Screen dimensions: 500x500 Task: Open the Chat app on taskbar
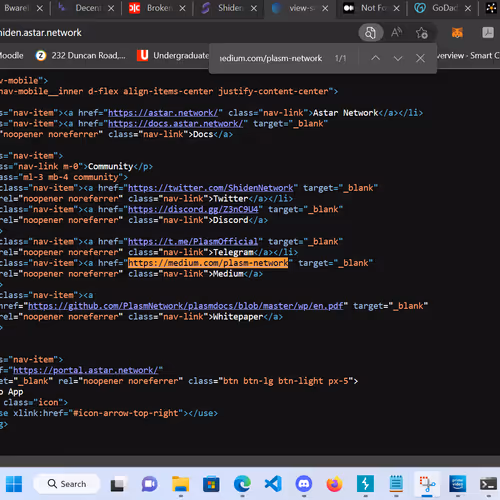click(149, 484)
